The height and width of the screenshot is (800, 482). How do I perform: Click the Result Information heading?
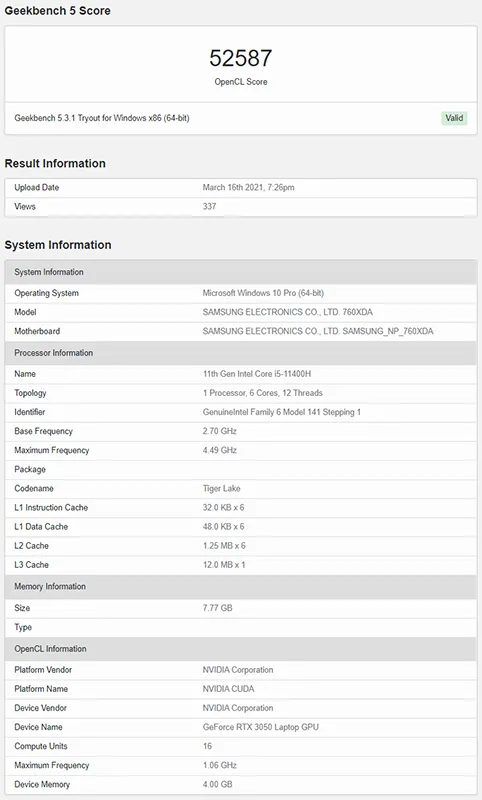point(55,163)
